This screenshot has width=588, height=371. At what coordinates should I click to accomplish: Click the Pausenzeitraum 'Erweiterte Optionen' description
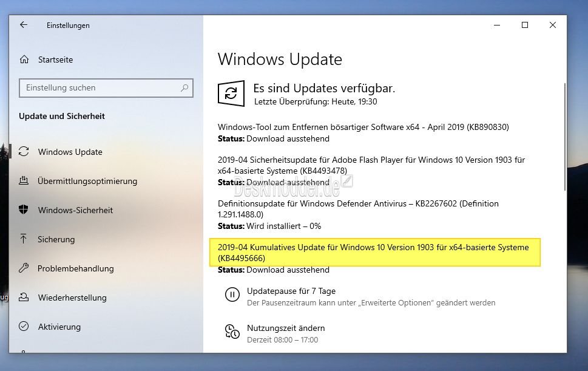click(x=371, y=303)
